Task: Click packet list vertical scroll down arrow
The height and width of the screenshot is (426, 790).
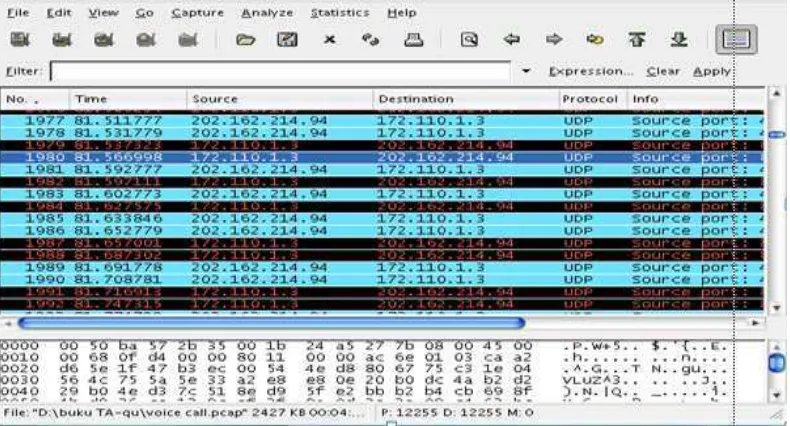Action: tap(777, 307)
